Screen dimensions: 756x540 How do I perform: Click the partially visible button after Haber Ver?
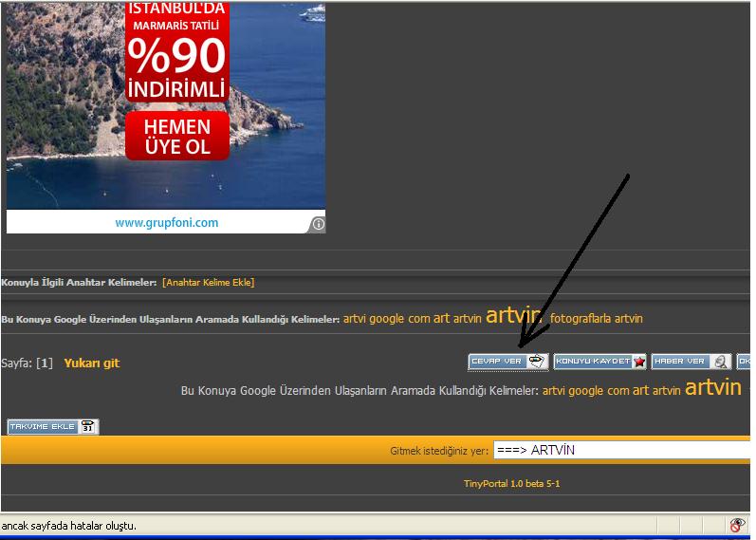pyautogui.click(x=744, y=362)
